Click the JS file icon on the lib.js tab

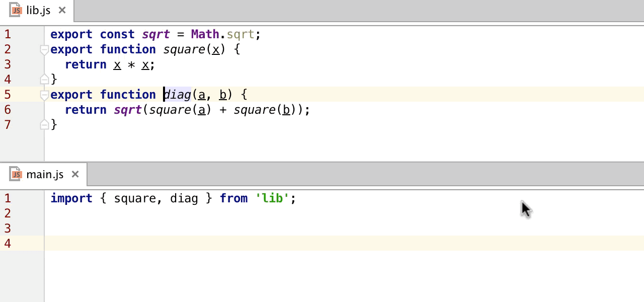tap(16, 10)
